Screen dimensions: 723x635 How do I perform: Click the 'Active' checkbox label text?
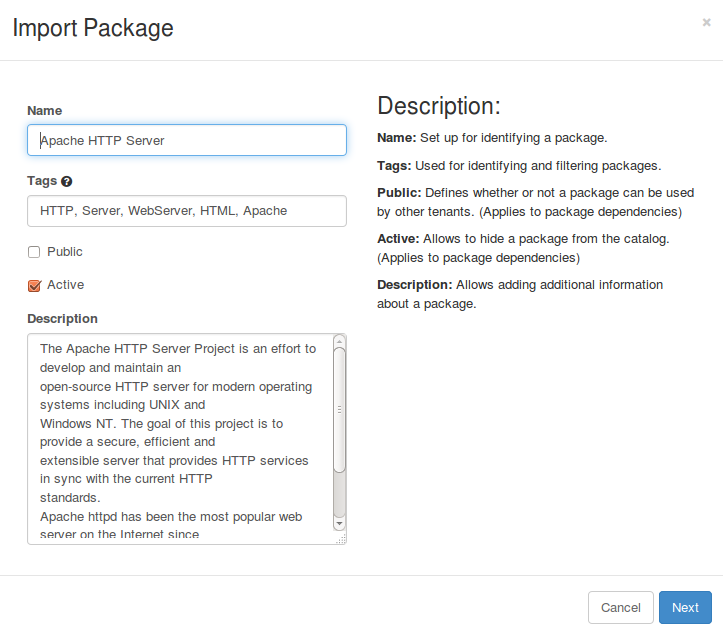point(66,285)
